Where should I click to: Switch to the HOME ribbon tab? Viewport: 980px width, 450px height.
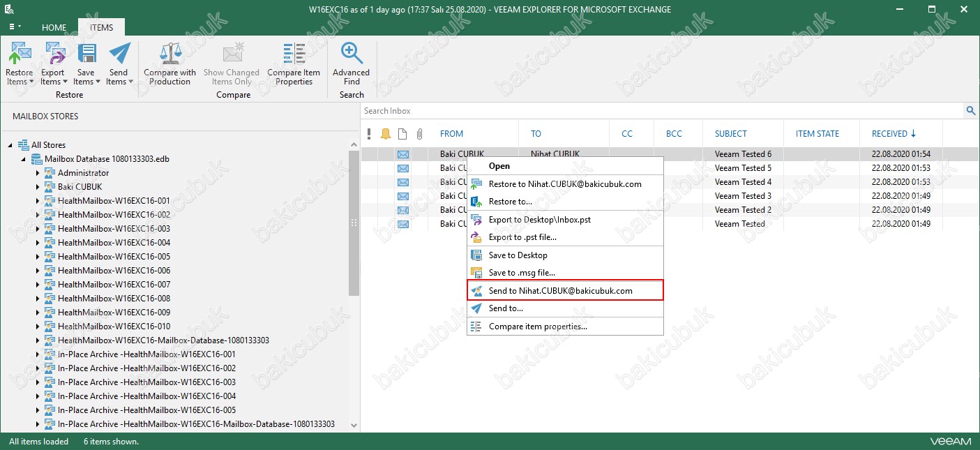[x=54, y=27]
